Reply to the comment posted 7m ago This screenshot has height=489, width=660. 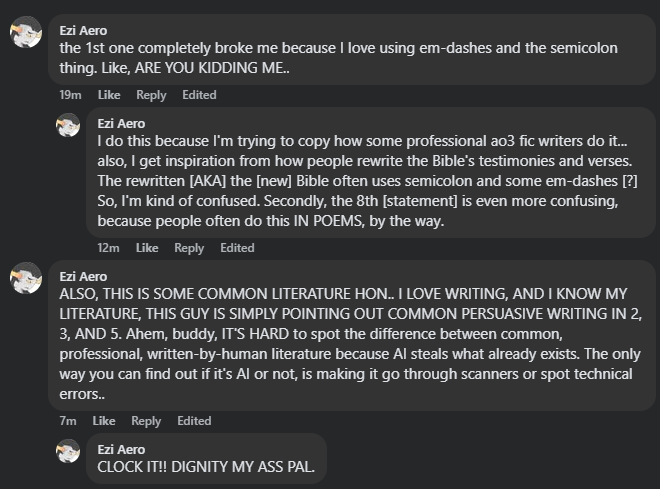point(146,421)
